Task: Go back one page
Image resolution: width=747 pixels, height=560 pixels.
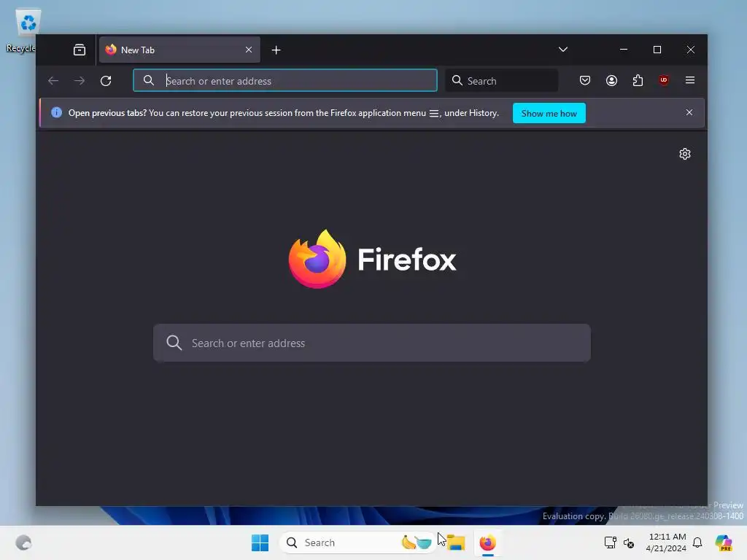Action: pos(53,80)
